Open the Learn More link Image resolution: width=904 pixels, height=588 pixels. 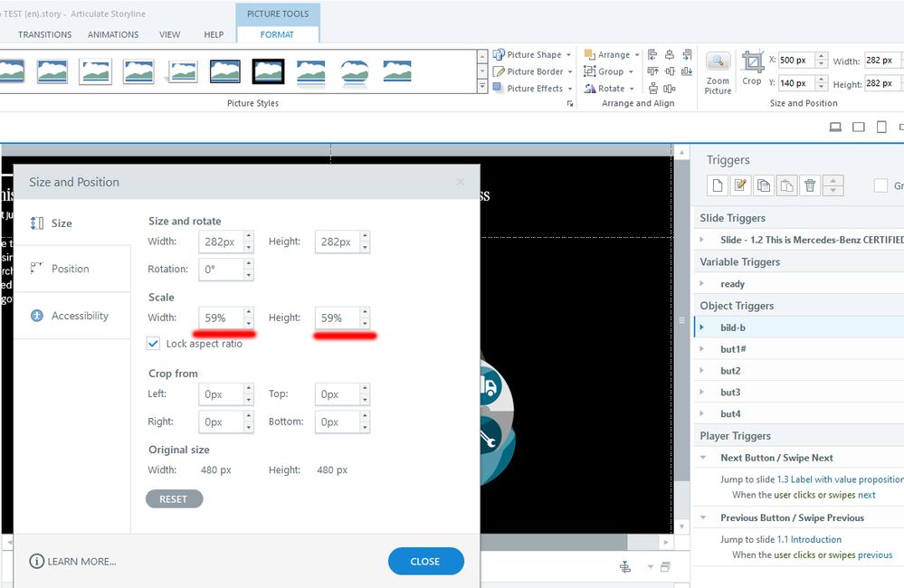pyautogui.click(x=81, y=562)
